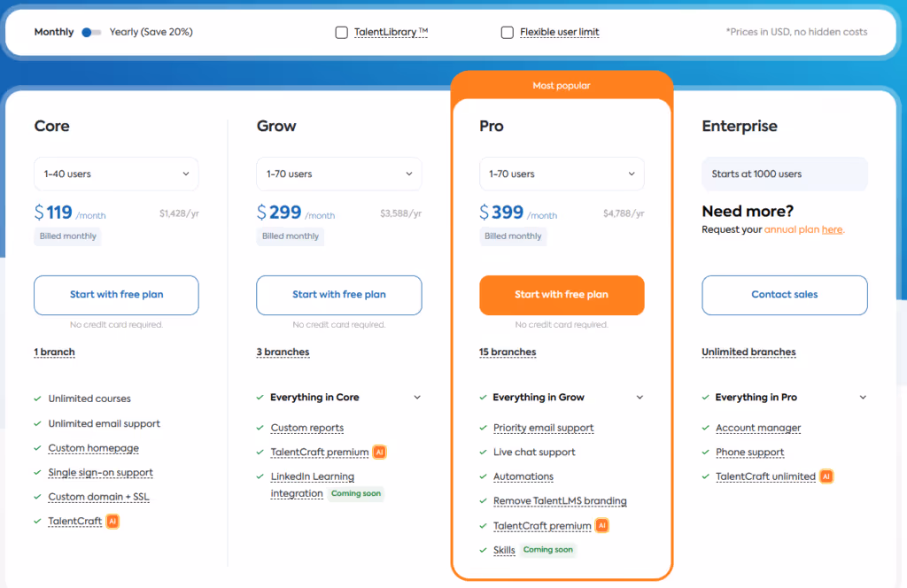The image size is (907, 588).
Task: Click the AI badge next to TalentCraft in Core
Action: (112, 521)
